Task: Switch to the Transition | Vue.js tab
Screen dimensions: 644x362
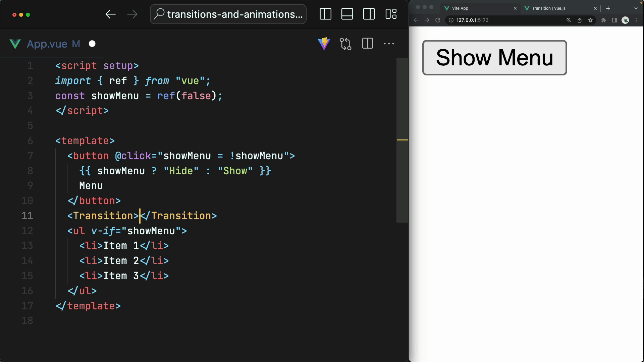Action: 561,8
